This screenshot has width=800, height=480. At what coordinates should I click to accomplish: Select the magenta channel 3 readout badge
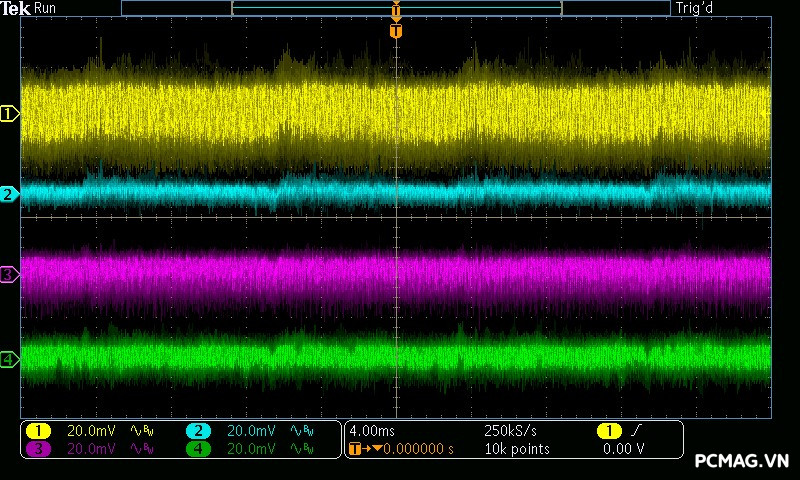click(x=38, y=449)
